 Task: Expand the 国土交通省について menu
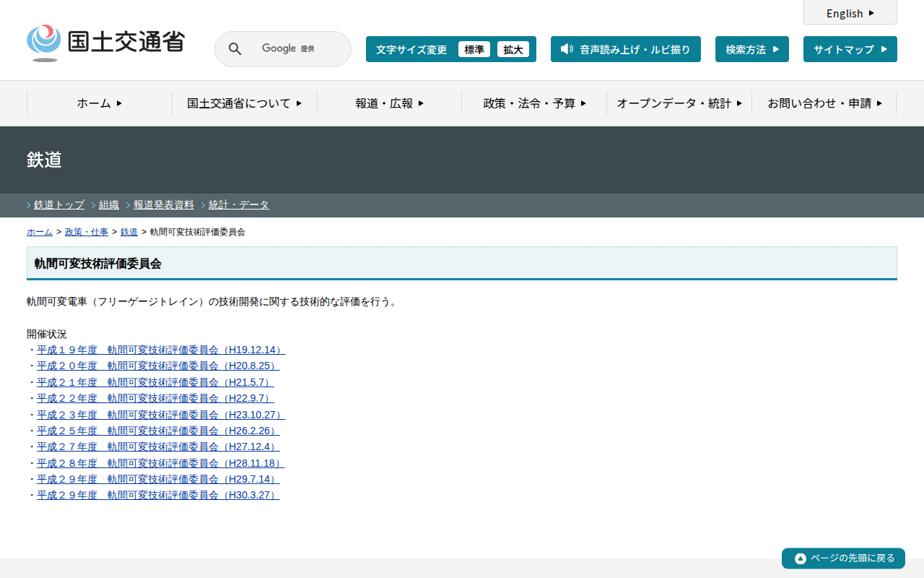click(x=245, y=103)
